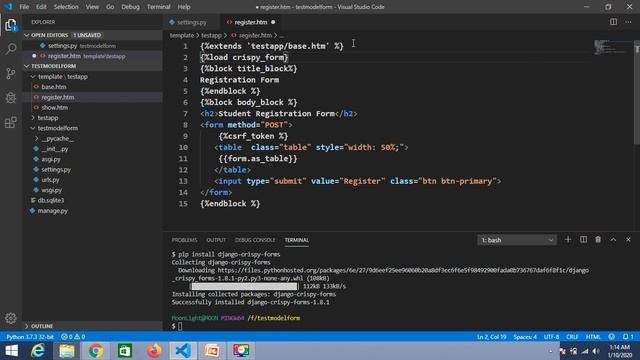This screenshot has width=640, height=360.
Task: Select the register.htm editor tab
Action: pyautogui.click(x=250, y=22)
